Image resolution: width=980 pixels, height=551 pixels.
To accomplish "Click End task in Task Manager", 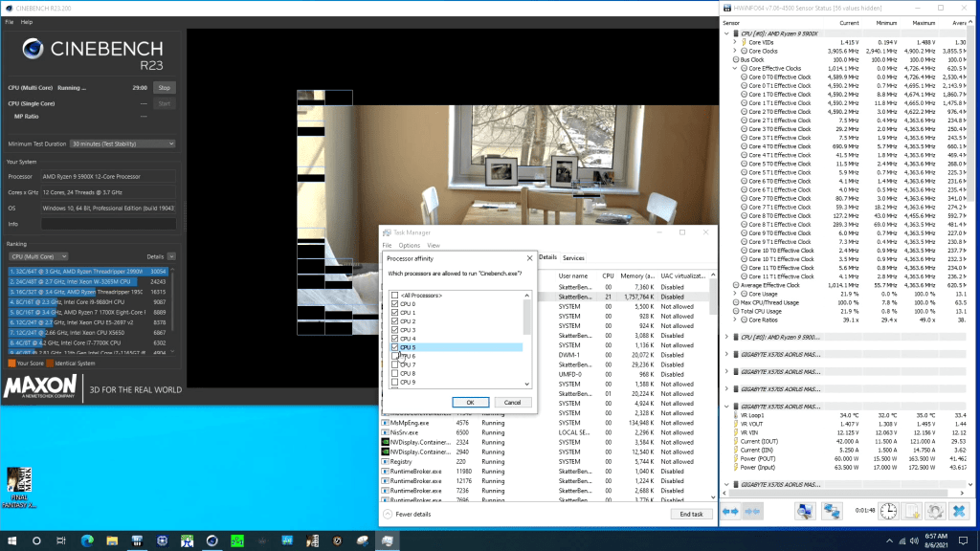I will pos(691,514).
